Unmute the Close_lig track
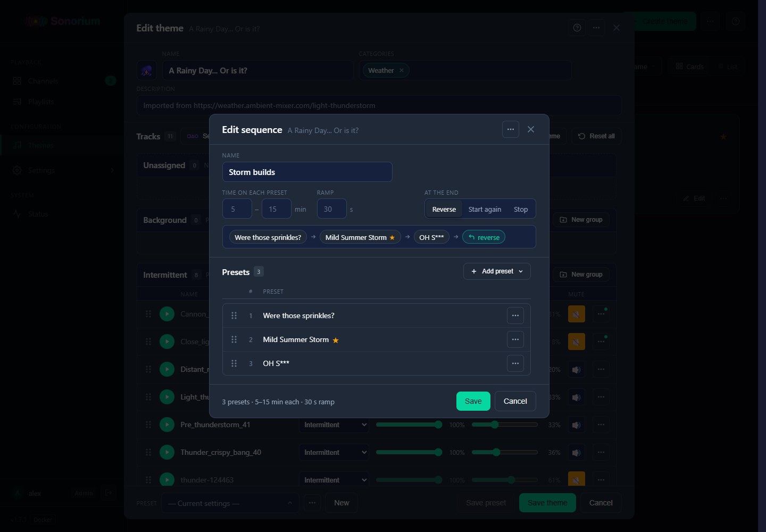This screenshot has width=766, height=532. (577, 342)
